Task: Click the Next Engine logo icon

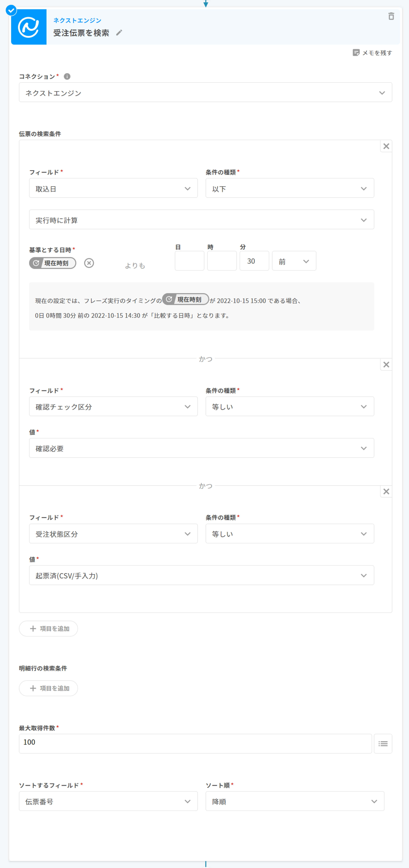Action: pos(29,27)
